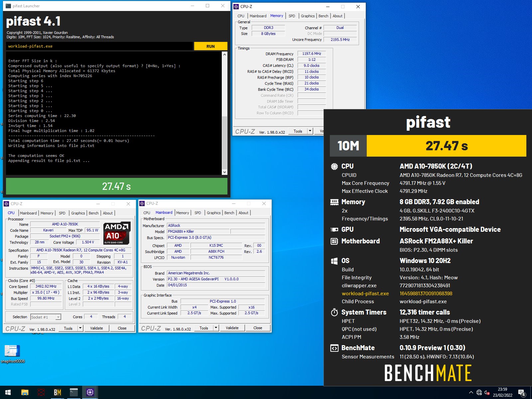532x399 pixels.
Task: Open the taskbar clock and date
Action: 502,392
